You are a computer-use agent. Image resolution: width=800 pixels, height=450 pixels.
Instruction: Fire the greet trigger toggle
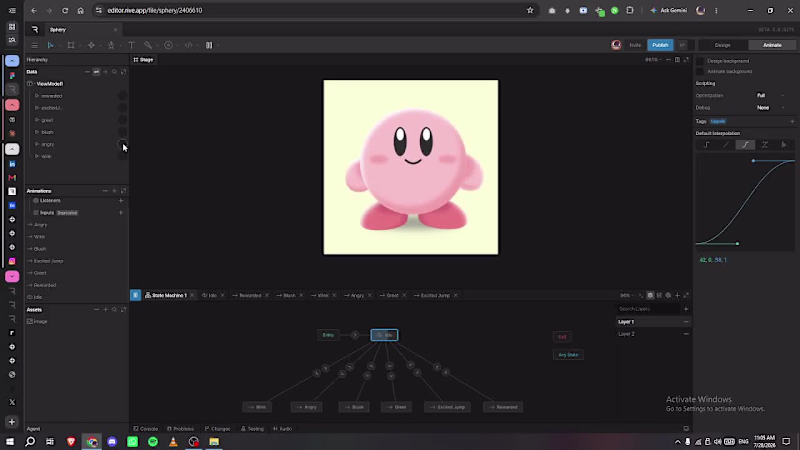coord(122,120)
